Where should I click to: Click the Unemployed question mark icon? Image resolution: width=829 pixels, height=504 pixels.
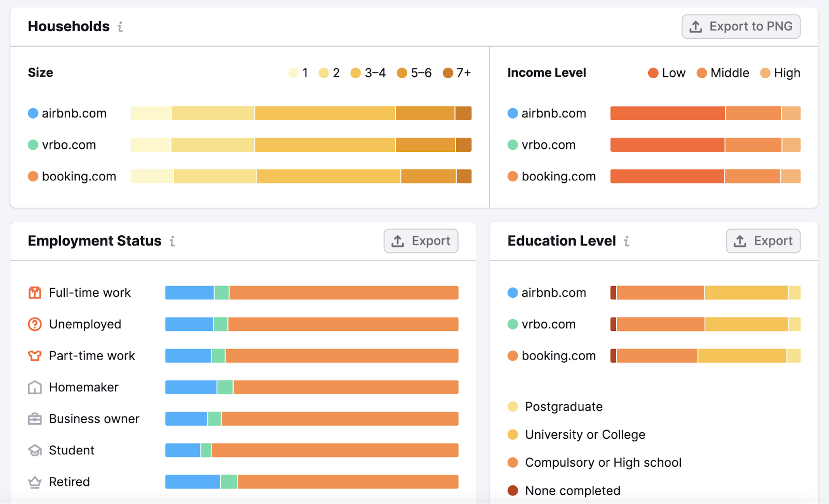tap(34, 324)
